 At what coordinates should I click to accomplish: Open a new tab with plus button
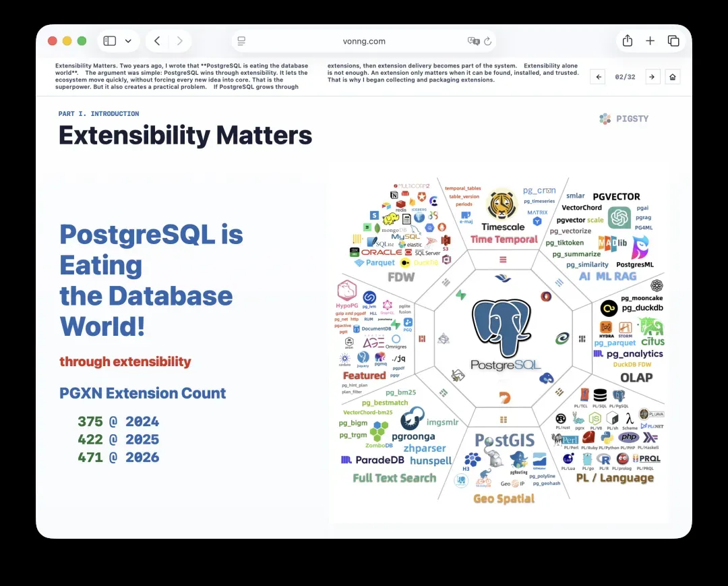point(650,41)
